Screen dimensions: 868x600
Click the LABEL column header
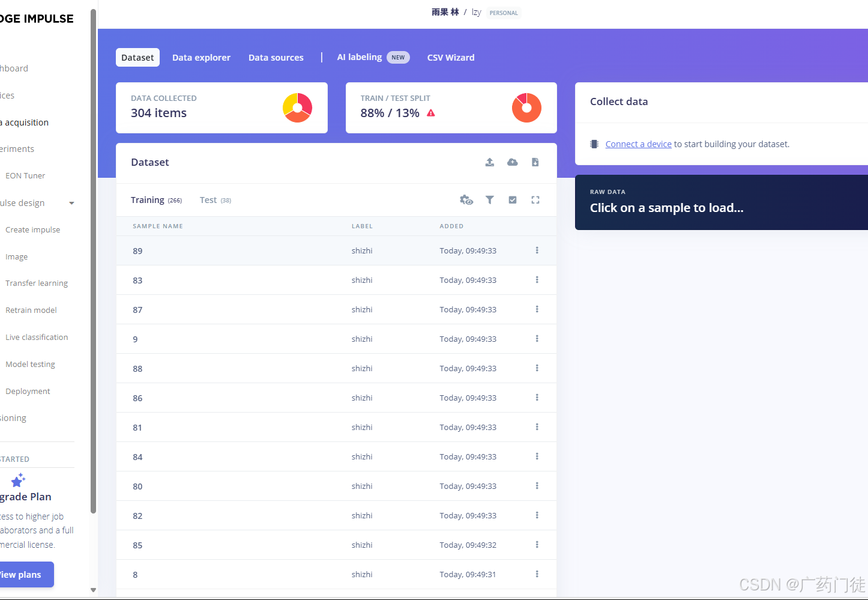pyautogui.click(x=362, y=226)
